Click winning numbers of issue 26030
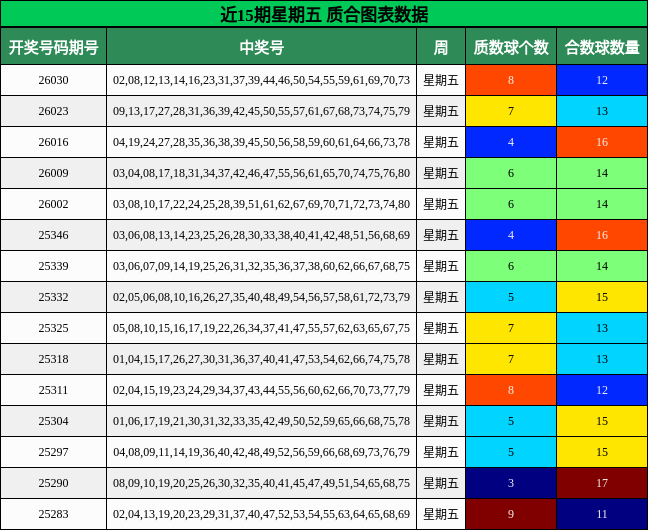648x530 pixels. (x=262, y=80)
